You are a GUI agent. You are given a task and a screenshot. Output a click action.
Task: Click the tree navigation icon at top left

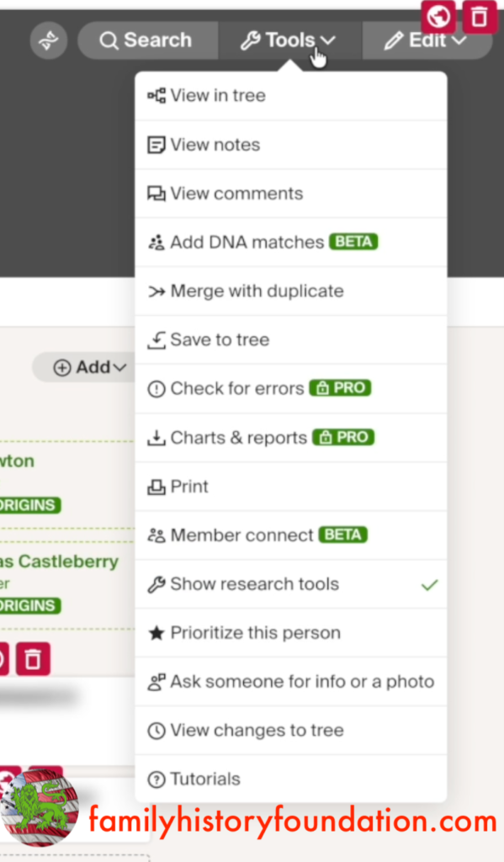pyautogui.click(x=48, y=40)
